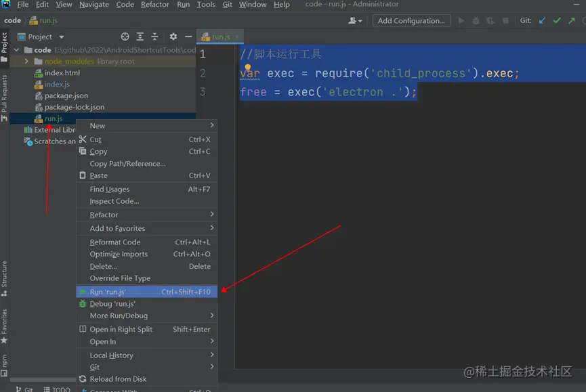Click Run with Coverage toolbar icon
Screen dimensions: 586x392
tap(490, 20)
